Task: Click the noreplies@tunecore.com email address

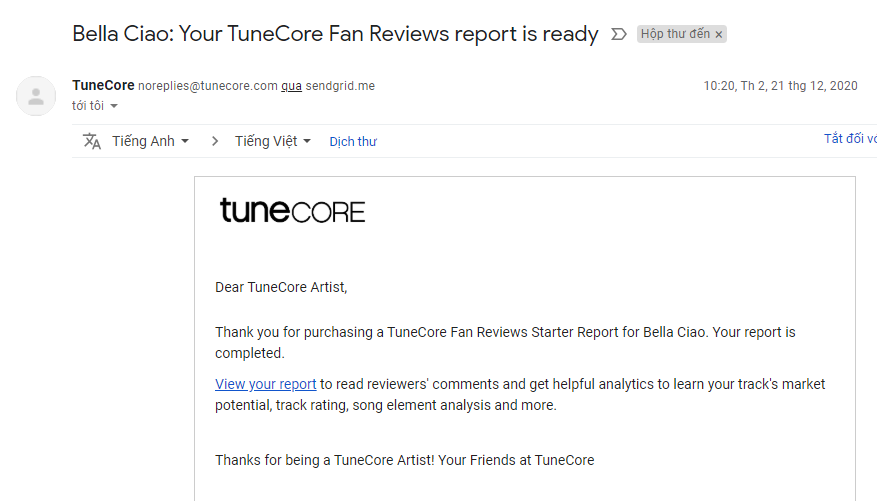Action: point(207,86)
